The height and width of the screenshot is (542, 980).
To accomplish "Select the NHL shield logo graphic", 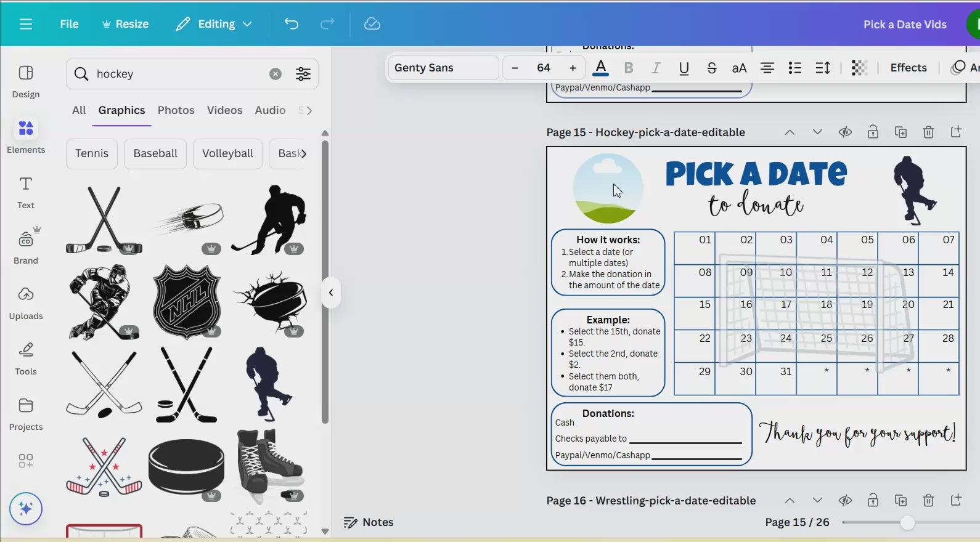I will (x=186, y=301).
